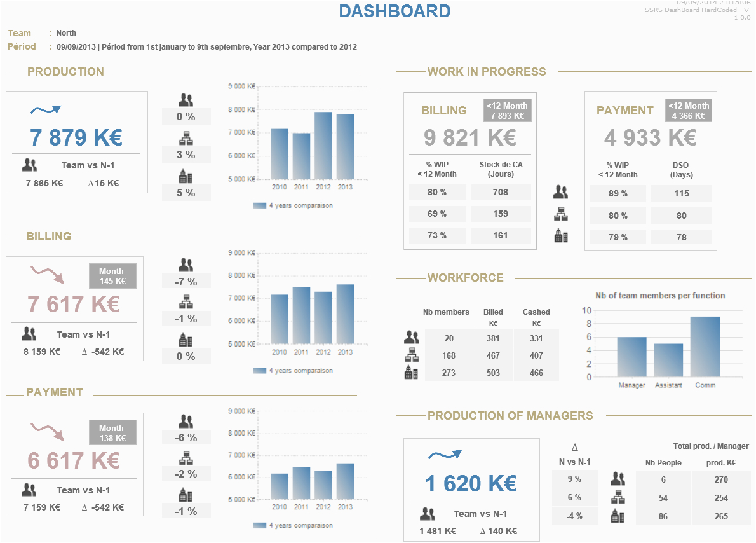Viewport: 756px width, 543px height.
Task: Select the people icon above Production 0 %
Action: point(186,100)
